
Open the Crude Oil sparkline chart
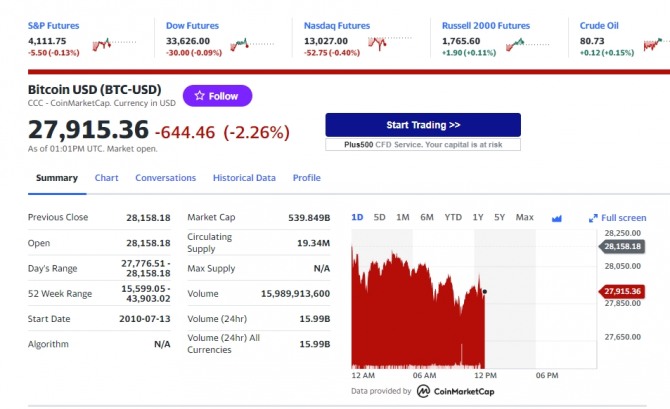tap(656, 44)
